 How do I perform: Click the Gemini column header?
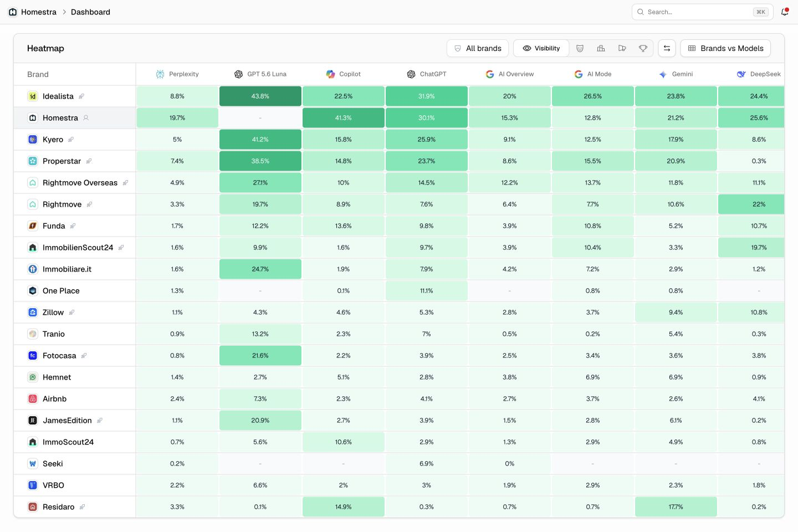676,74
